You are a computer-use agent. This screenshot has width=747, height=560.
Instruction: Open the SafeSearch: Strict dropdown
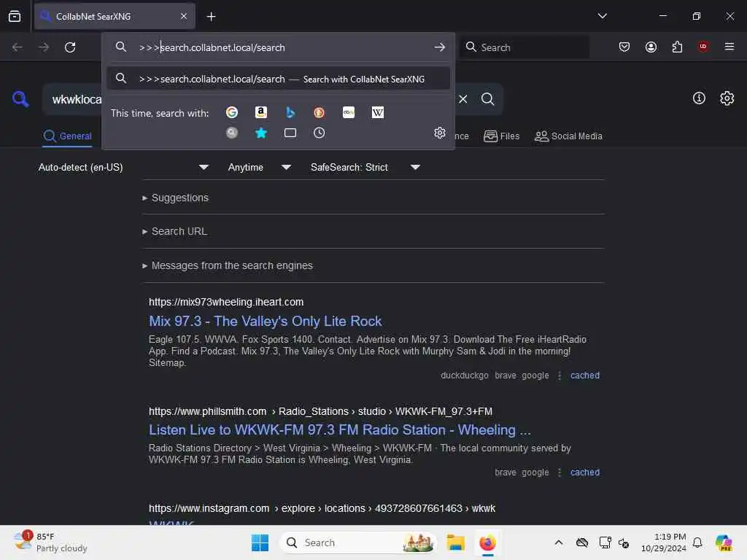pos(365,167)
